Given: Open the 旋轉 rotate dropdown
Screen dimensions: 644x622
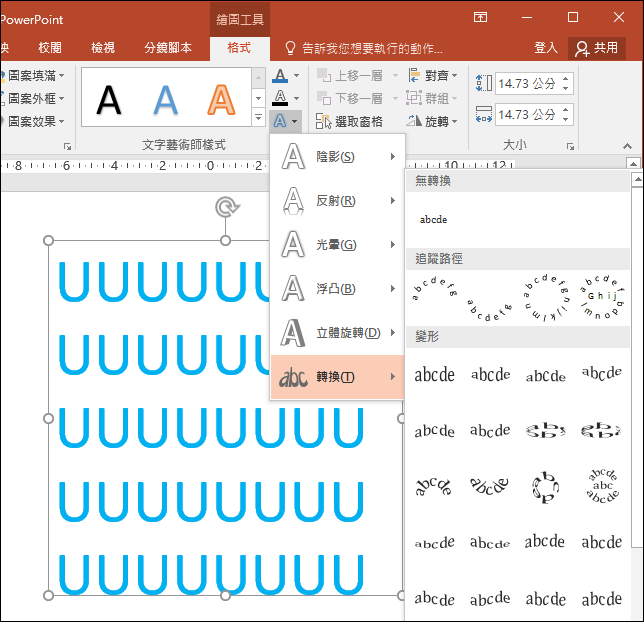Looking at the screenshot, I should coord(432,121).
